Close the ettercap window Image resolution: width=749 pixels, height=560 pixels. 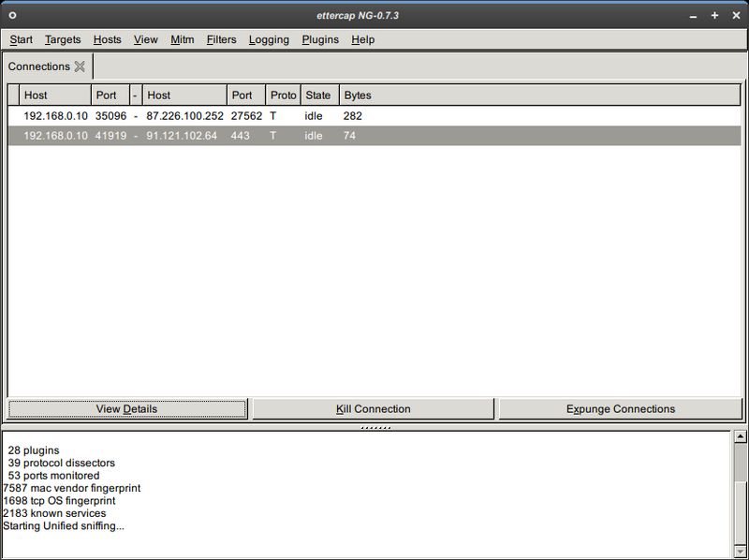[736, 15]
